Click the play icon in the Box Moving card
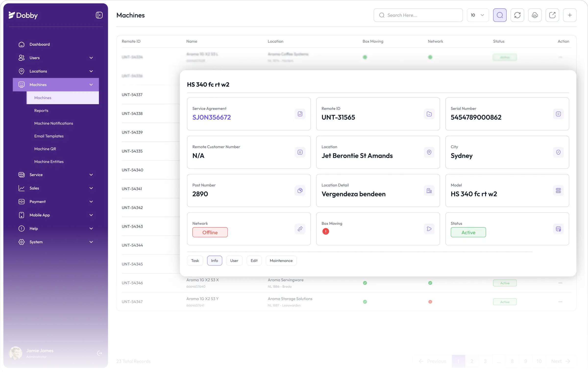 click(x=429, y=229)
